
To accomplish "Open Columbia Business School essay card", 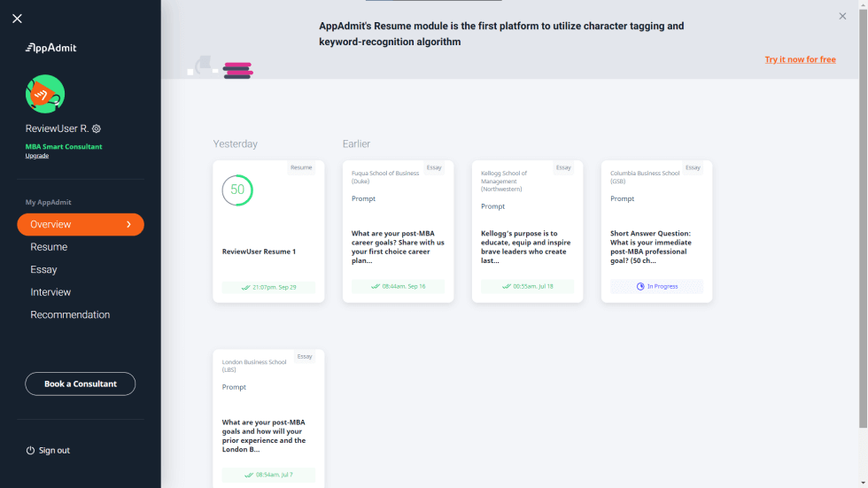I will 656,231.
